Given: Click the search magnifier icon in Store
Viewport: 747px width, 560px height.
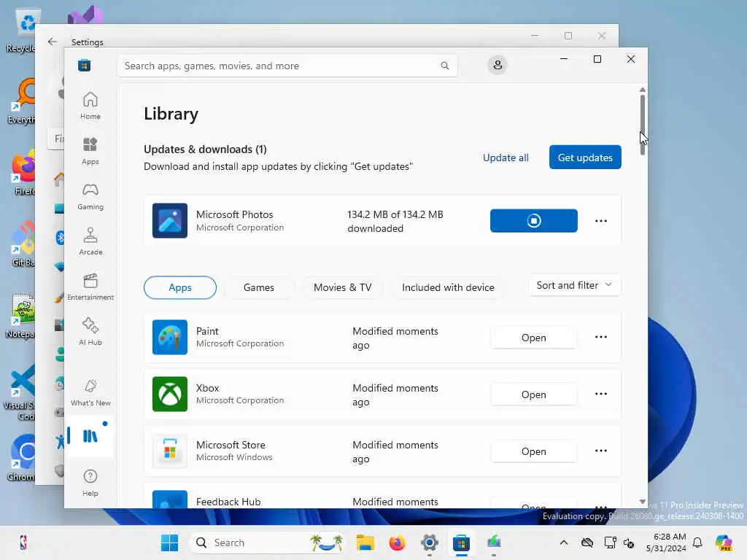Looking at the screenshot, I should click(444, 66).
